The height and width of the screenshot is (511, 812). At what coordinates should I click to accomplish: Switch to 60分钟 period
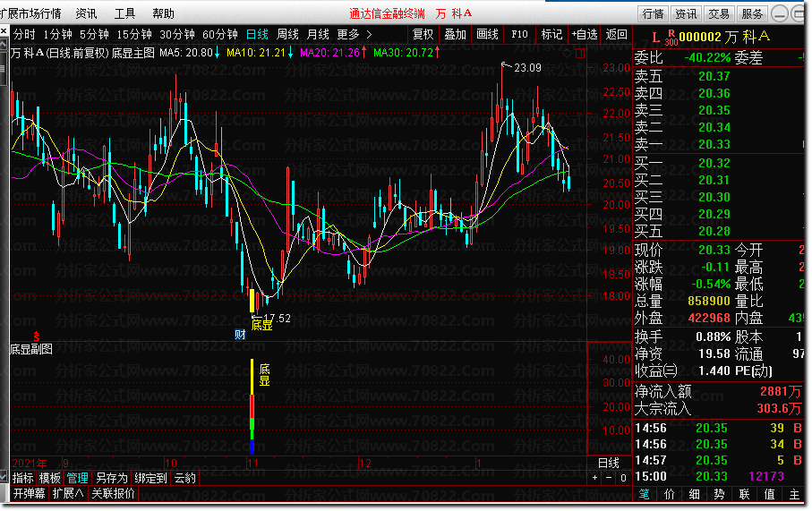219,35
